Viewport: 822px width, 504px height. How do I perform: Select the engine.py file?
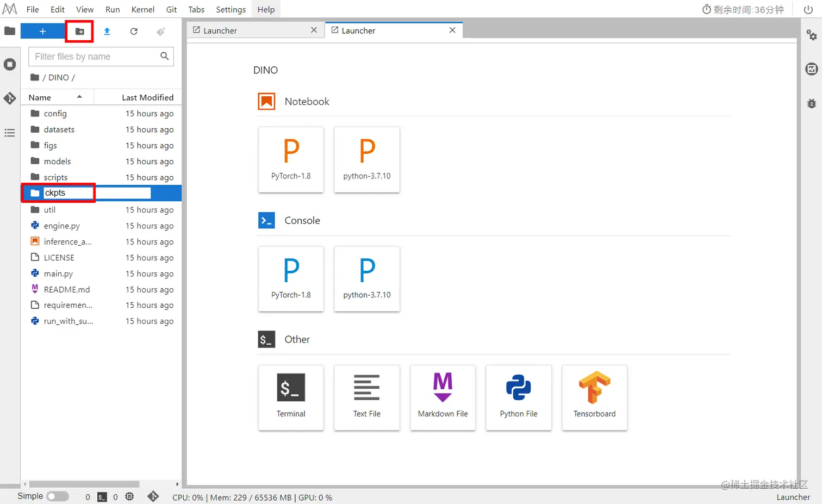(101, 226)
